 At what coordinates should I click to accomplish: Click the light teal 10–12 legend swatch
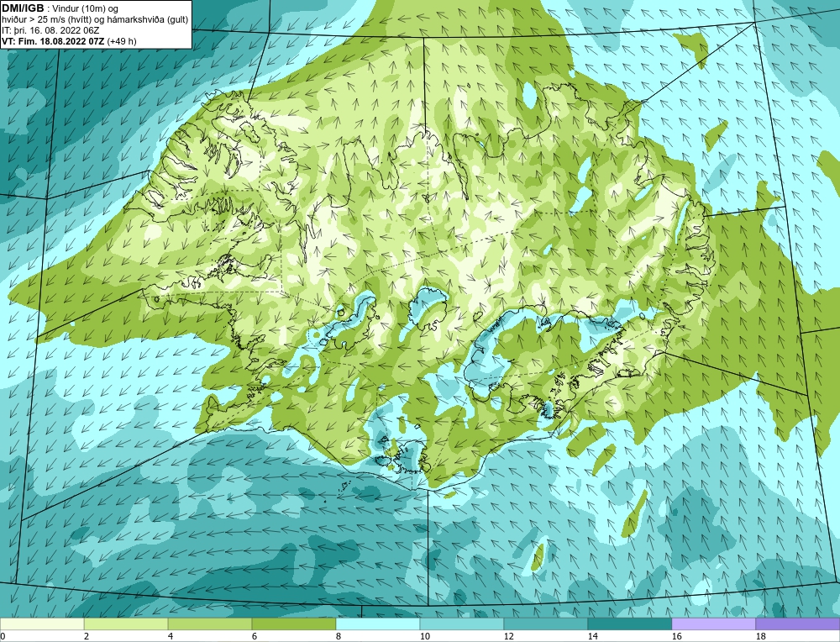tap(462, 624)
